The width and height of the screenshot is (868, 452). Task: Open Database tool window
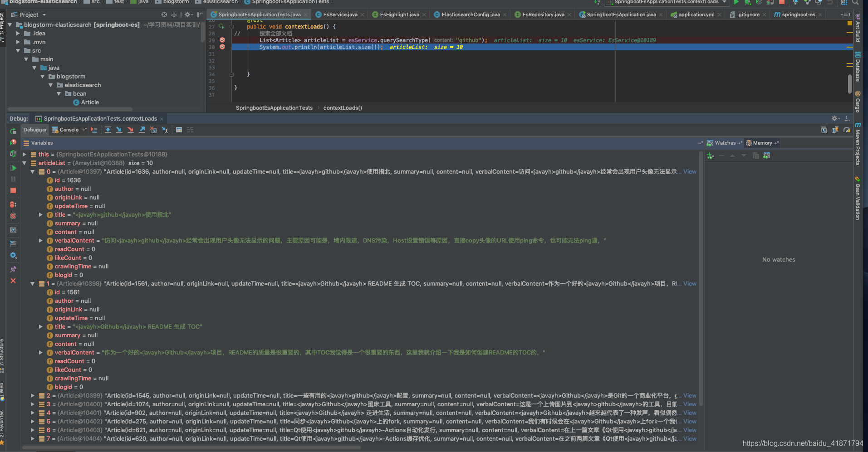[858, 67]
